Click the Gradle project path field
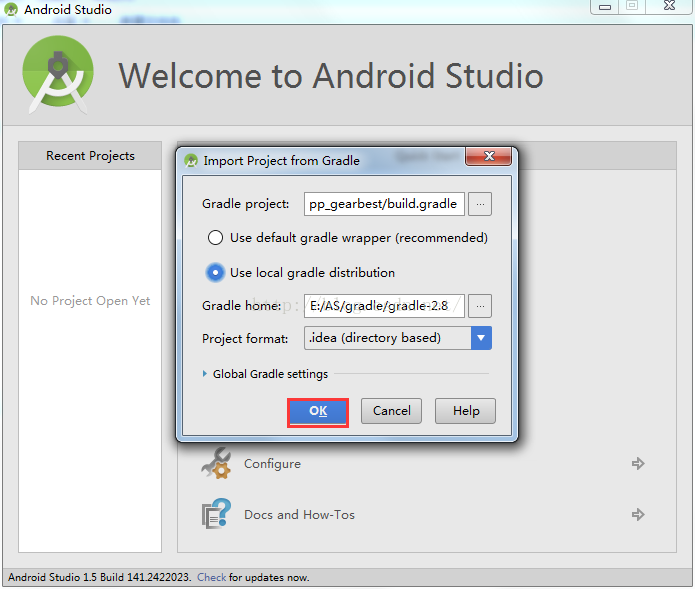Screen dimensions: 695x589 [x=384, y=204]
